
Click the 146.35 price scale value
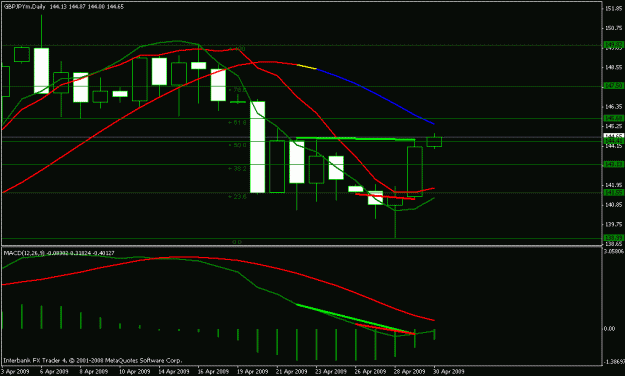(613, 106)
